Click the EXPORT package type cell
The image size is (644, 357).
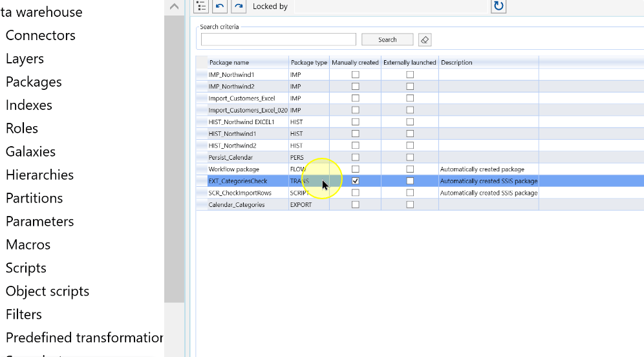coord(309,204)
